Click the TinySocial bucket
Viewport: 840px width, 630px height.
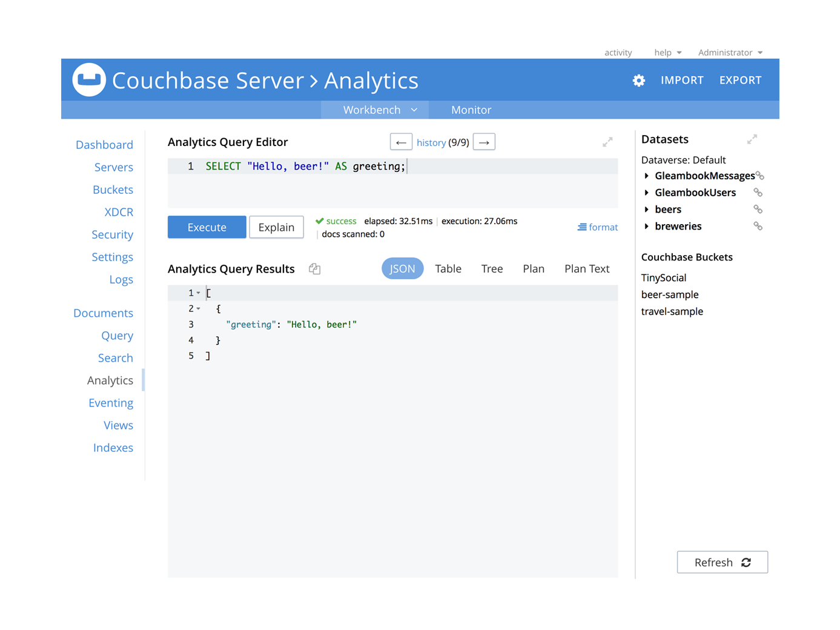pos(664,278)
